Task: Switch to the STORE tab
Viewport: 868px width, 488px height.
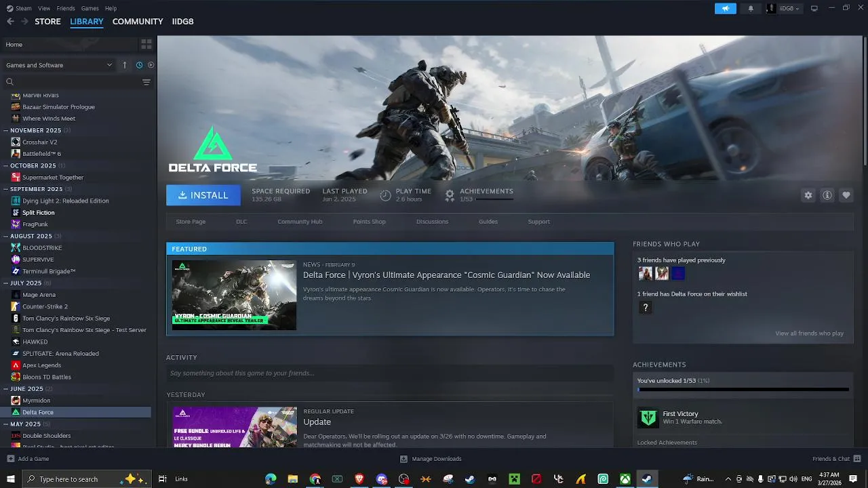Action: coord(47,22)
